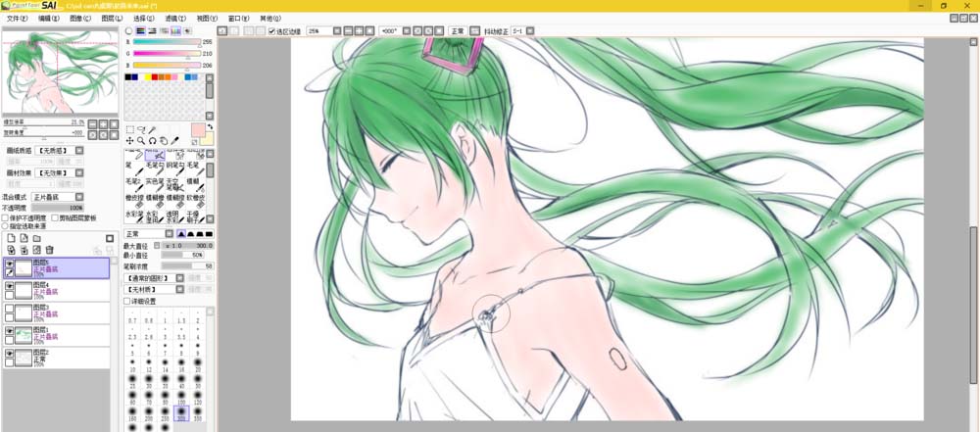Open 抖动修正 stabilizer dropdown

point(530,30)
